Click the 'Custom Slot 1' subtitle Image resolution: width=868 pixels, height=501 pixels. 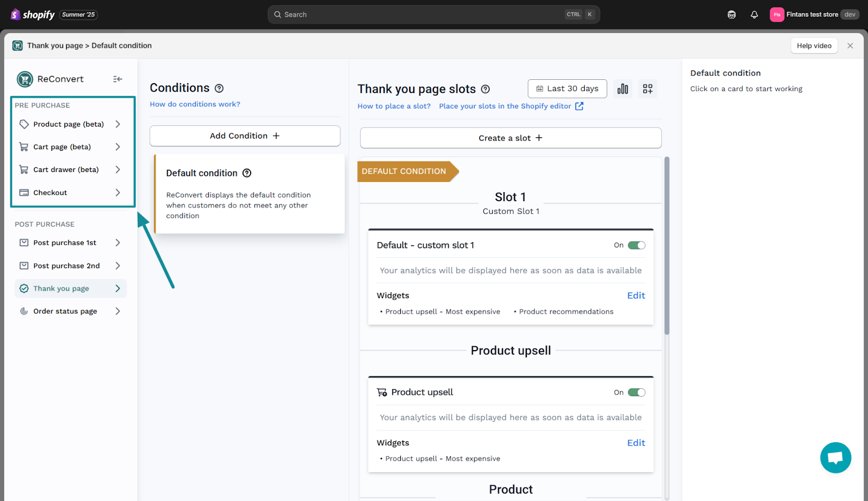click(511, 212)
